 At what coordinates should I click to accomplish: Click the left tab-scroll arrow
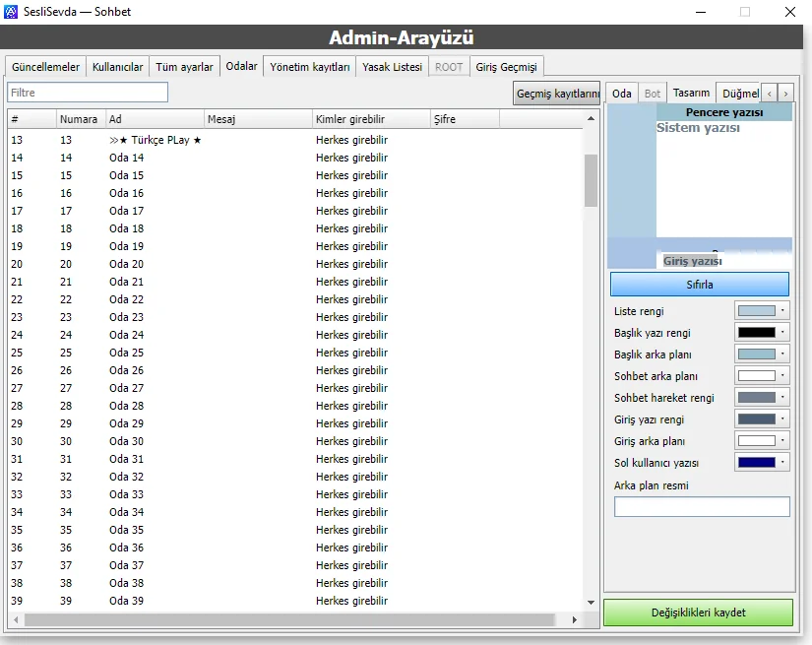point(769,94)
